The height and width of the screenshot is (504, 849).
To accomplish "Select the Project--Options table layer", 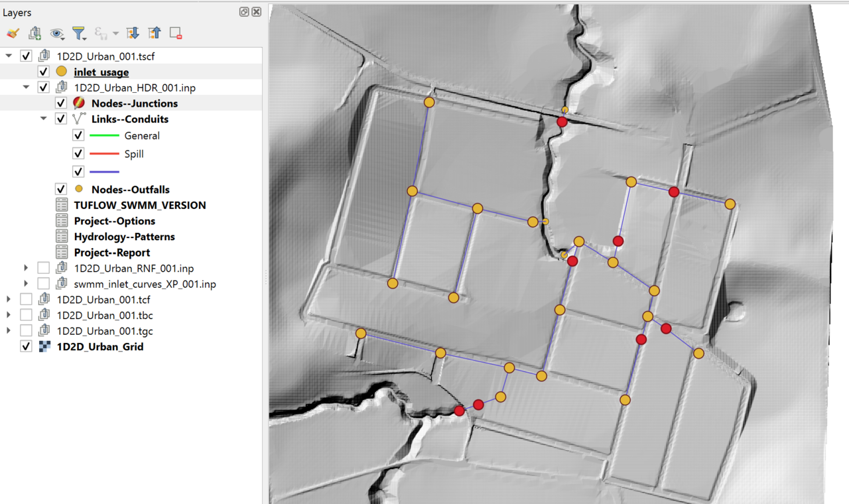I will 114,221.
